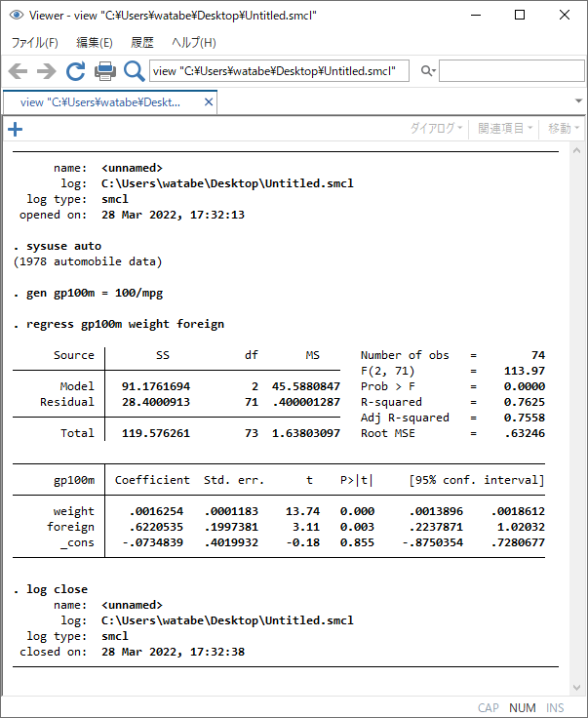Click the empty search input field
This screenshot has width=588, height=718.
512,71
